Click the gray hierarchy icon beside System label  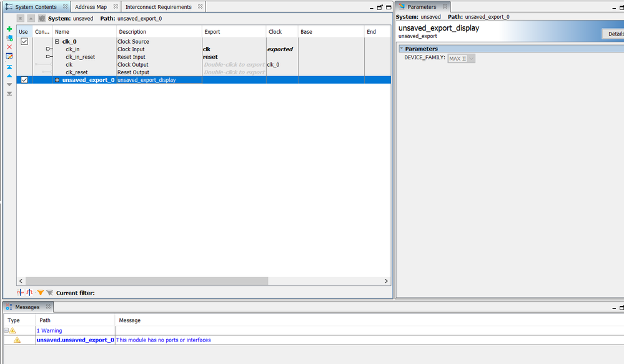point(41,18)
